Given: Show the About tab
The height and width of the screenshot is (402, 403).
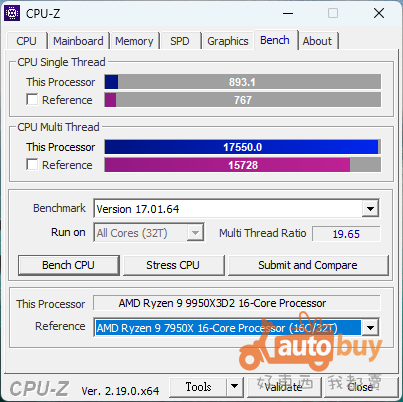Looking at the screenshot, I should coord(317,41).
